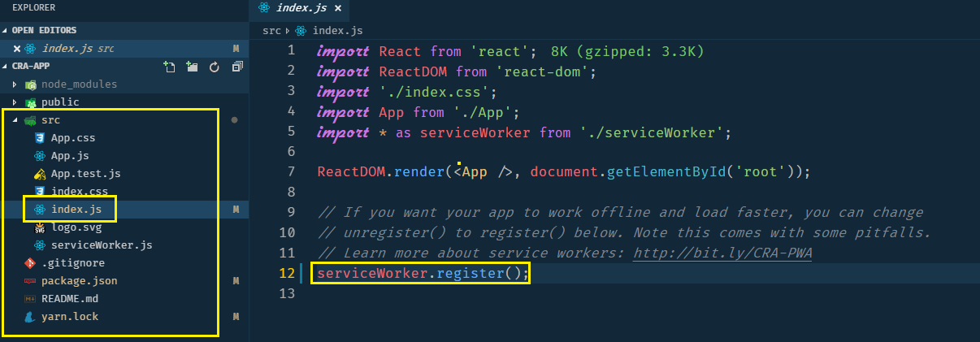
Task: Open index.css in the explorer
Action: [80, 192]
